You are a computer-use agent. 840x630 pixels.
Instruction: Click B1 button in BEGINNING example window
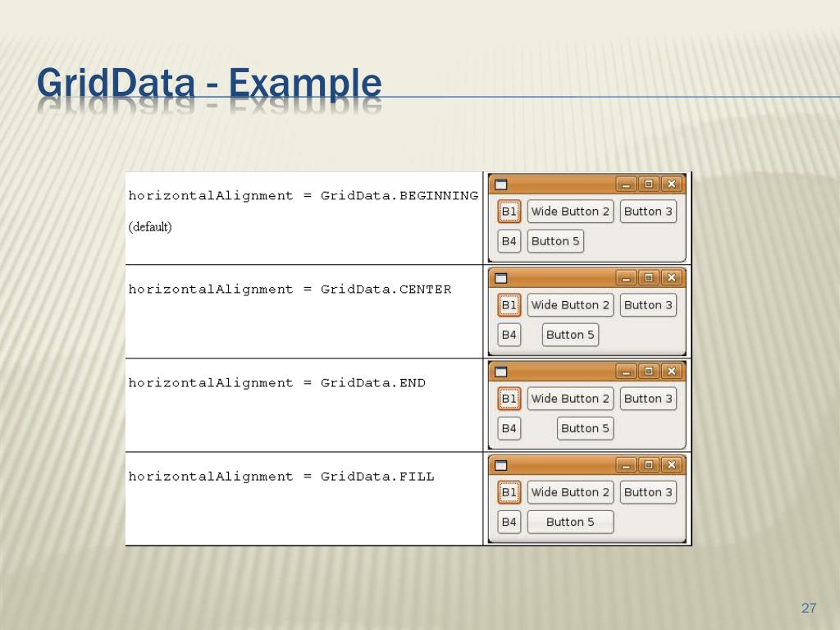tap(509, 211)
